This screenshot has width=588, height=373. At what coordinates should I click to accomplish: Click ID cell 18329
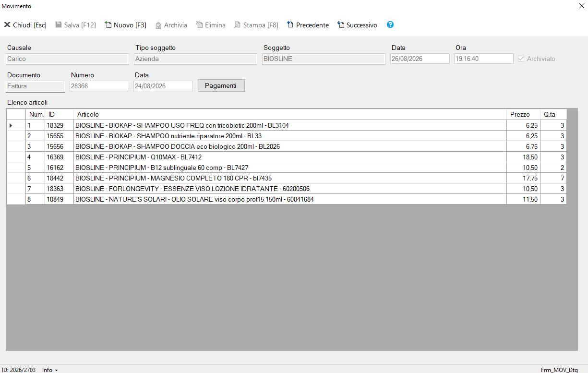[x=60, y=125]
